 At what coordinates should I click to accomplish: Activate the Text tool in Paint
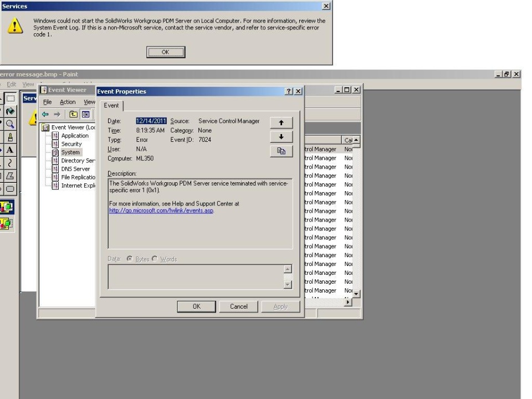coord(10,150)
